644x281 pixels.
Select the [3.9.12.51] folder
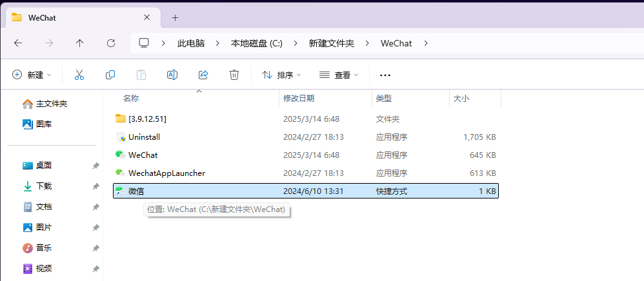[306, 119]
